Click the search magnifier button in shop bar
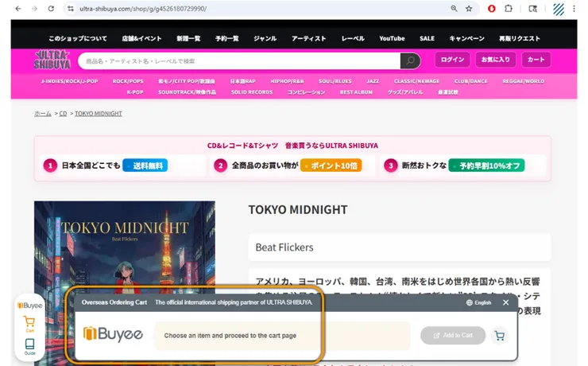 (410, 60)
